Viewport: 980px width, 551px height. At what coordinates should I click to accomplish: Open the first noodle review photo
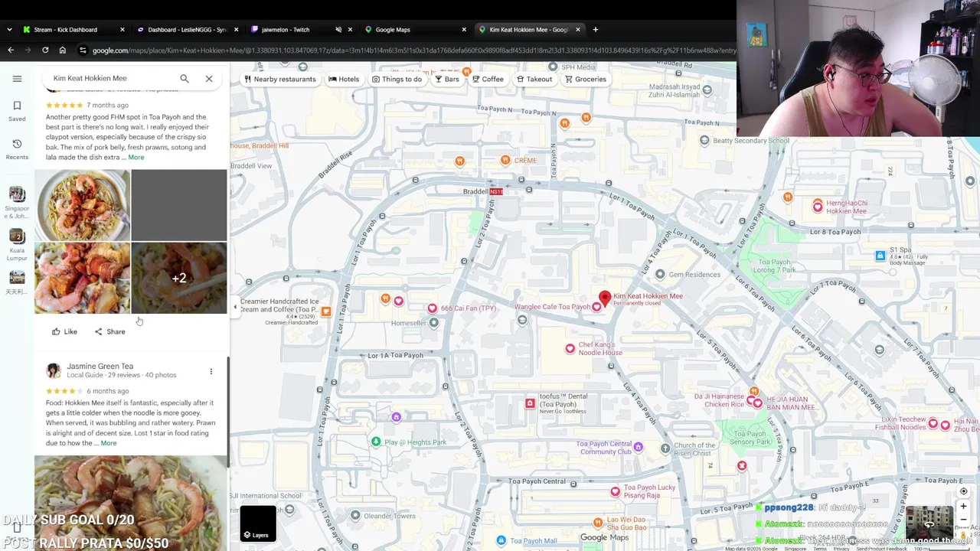(82, 205)
